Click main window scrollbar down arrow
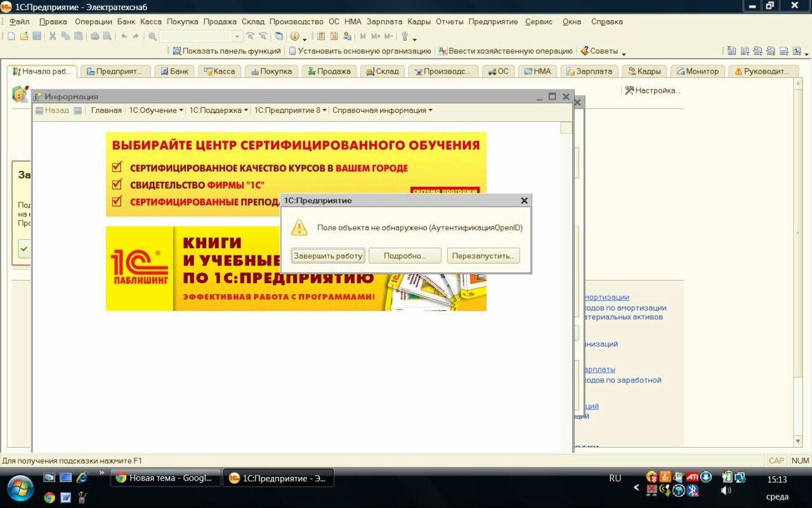The image size is (812, 508). coord(799,441)
